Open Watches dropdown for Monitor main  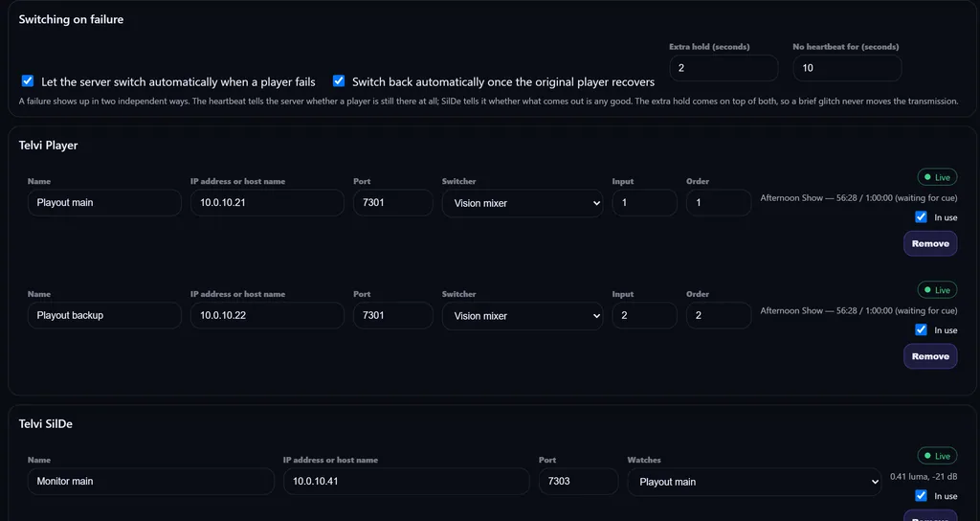[x=754, y=482]
